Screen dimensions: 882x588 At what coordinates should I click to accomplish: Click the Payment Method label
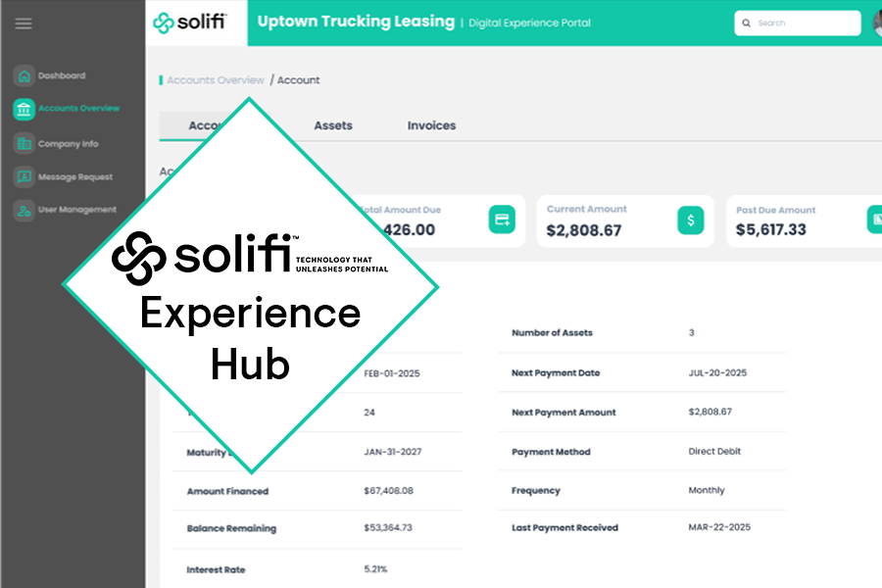pyautogui.click(x=551, y=452)
